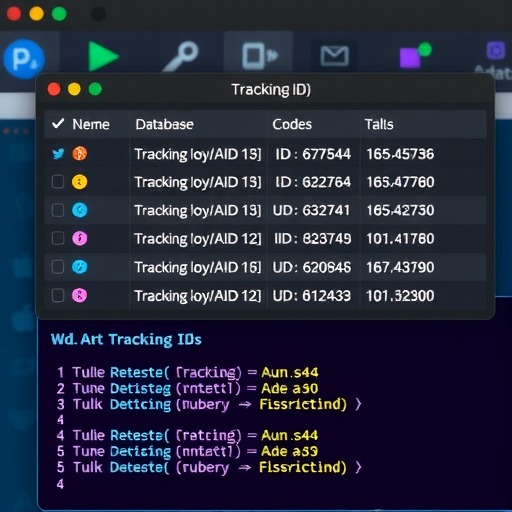Click first Fissrictind) in code line 3

pyautogui.click(x=303, y=404)
